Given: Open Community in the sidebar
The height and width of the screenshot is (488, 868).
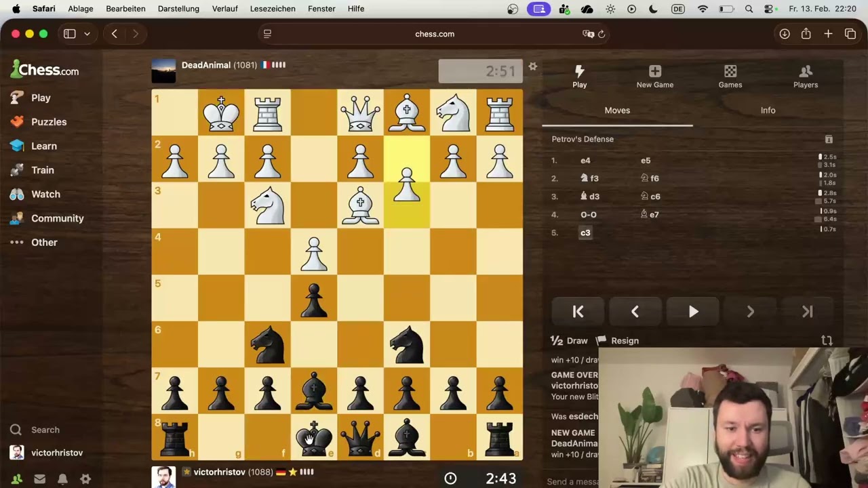Looking at the screenshot, I should point(47,218).
